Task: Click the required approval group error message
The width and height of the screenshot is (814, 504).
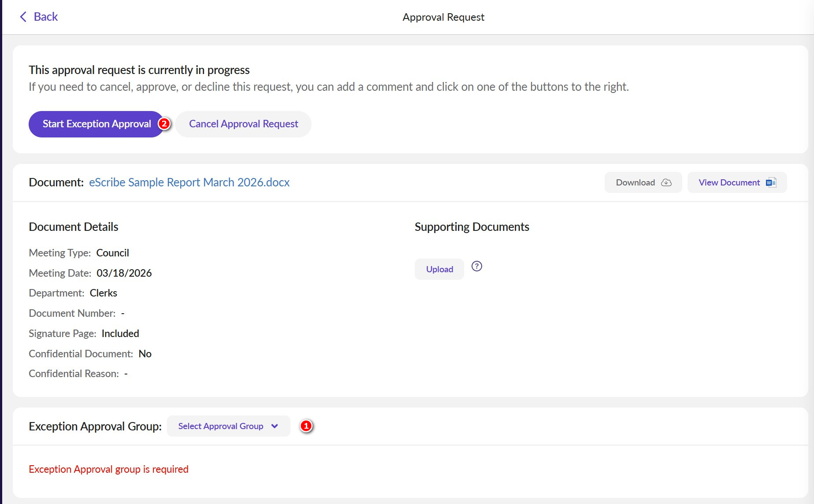Action: pyautogui.click(x=108, y=469)
